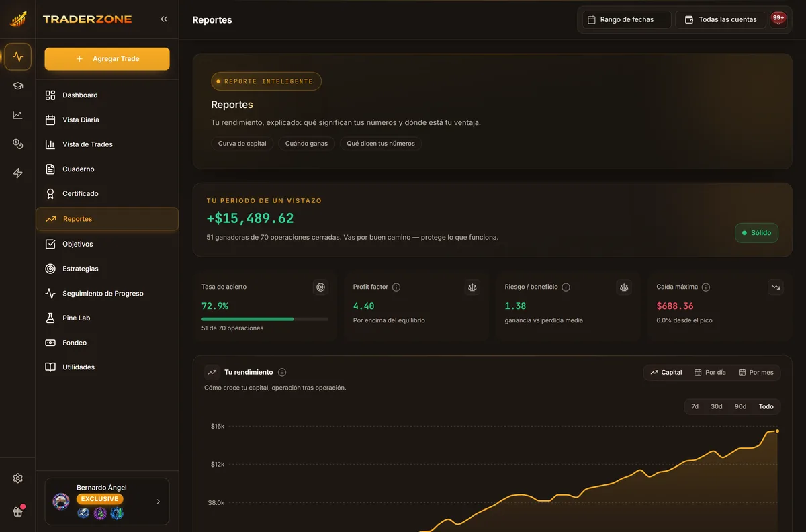The width and height of the screenshot is (806, 532).
Task: Click the $688.36 max drawdown value
Action: [675, 306]
